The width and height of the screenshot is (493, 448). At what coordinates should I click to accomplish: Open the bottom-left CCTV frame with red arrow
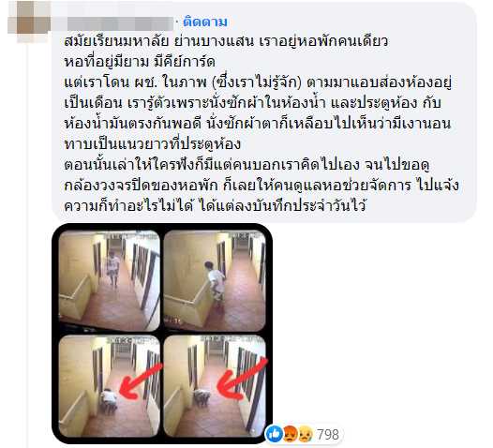point(110,386)
